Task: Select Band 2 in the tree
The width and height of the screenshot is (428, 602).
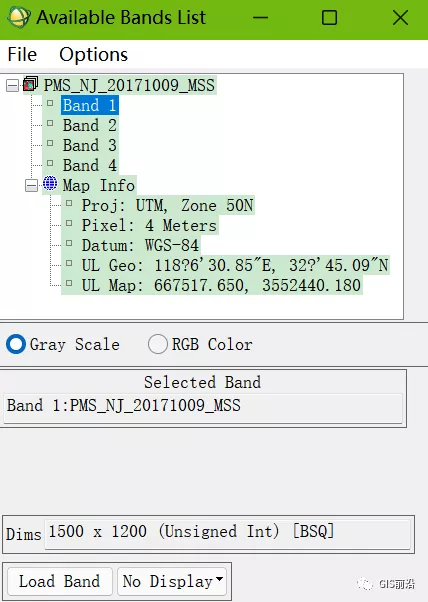Action: point(90,125)
